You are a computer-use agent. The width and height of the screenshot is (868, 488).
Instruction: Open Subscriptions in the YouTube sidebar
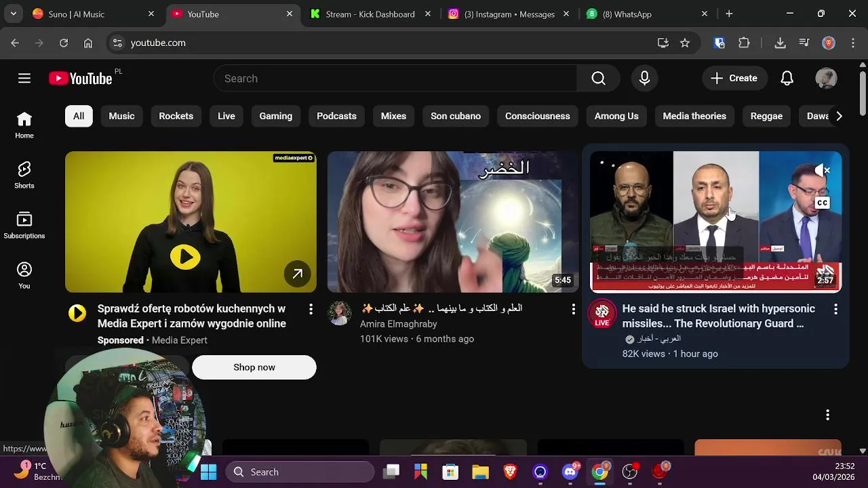click(24, 226)
